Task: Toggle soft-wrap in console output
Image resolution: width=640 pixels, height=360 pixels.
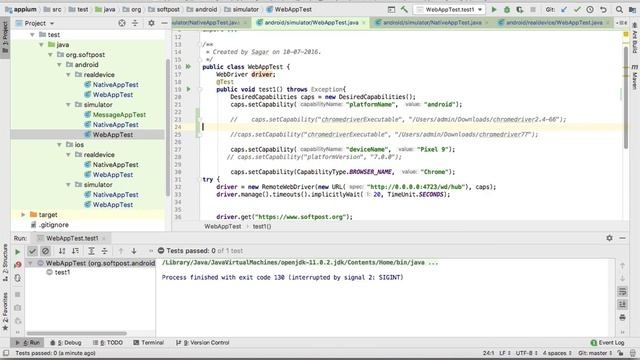Action: tap(622, 291)
